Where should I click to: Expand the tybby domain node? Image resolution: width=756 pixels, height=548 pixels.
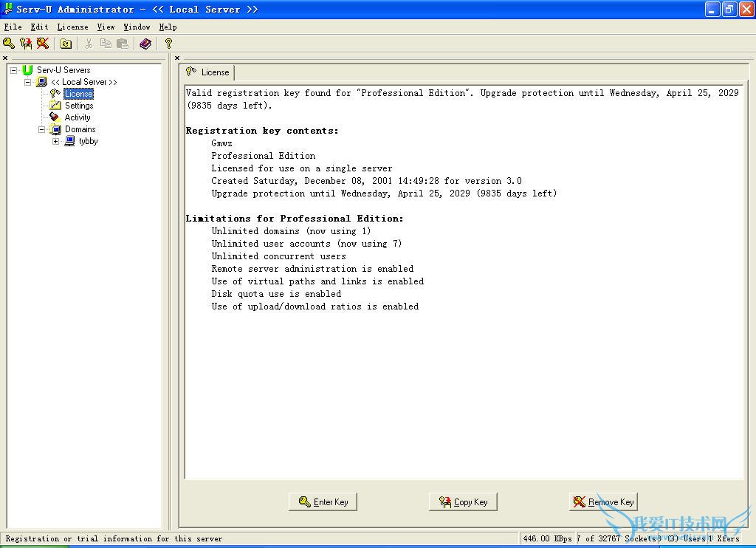coord(56,141)
